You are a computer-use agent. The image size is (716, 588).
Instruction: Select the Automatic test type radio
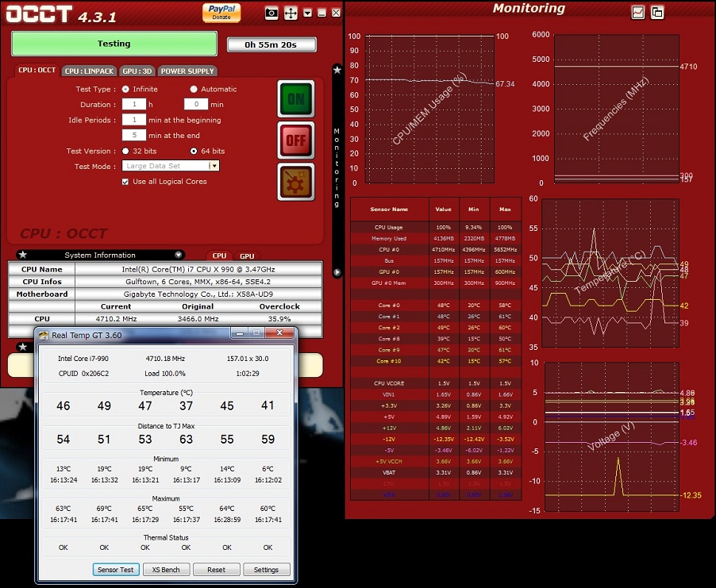pos(194,89)
